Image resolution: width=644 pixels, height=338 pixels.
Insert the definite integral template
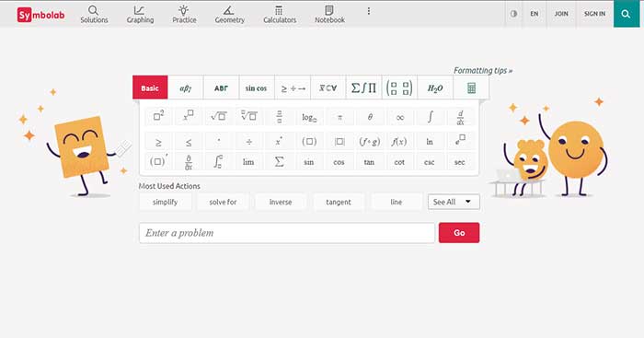pos(219,161)
